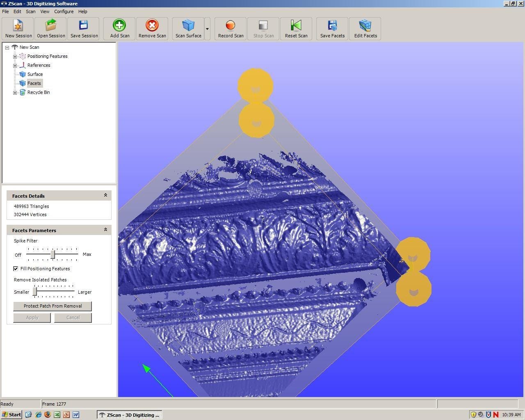Toggle Fill Positioning Features checkbox
The height and width of the screenshot is (420, 525).
click(x=16, y=269)
